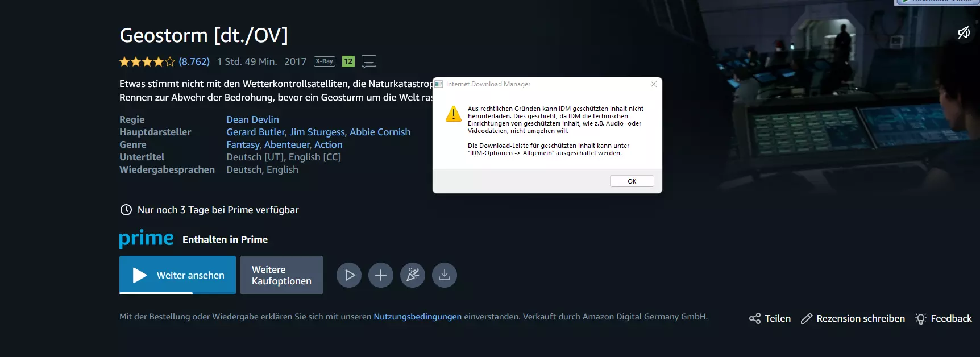Open director Dean Devlin's page

252,119
